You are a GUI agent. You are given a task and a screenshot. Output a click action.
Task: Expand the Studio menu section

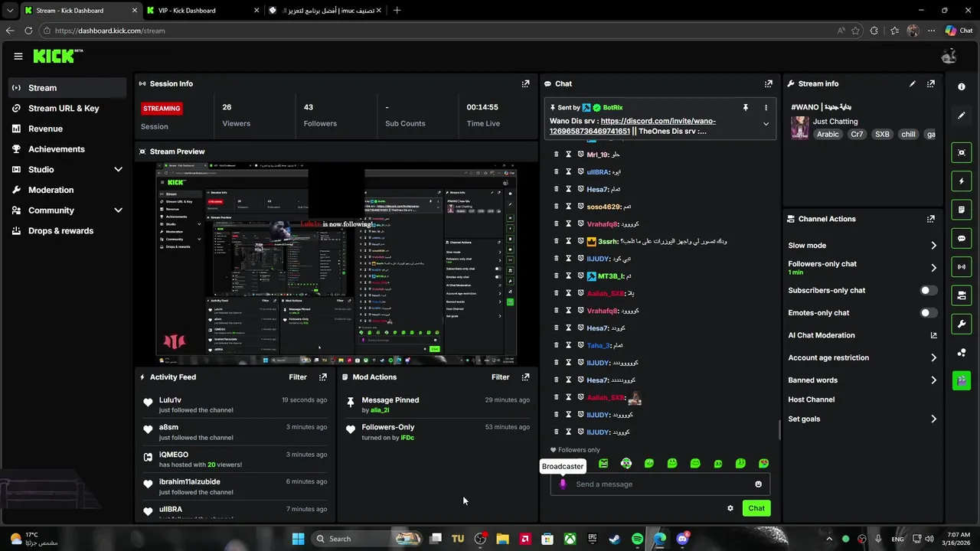point(118,170)
